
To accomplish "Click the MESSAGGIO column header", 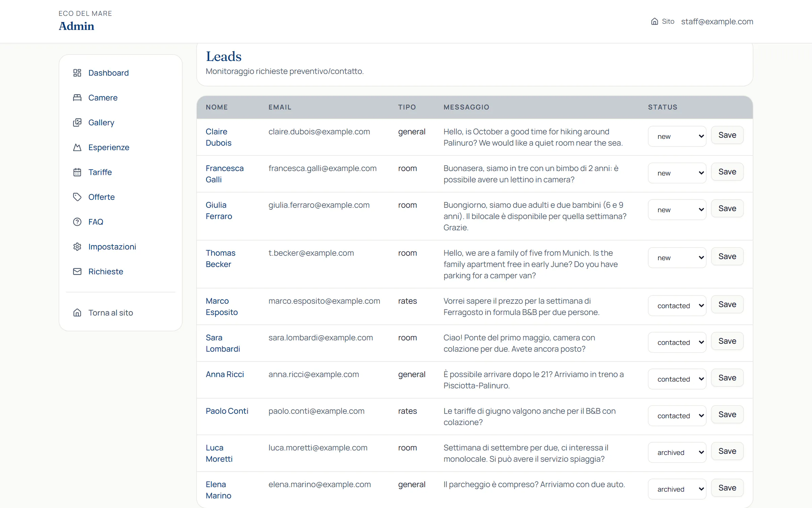I will [466, 107].
